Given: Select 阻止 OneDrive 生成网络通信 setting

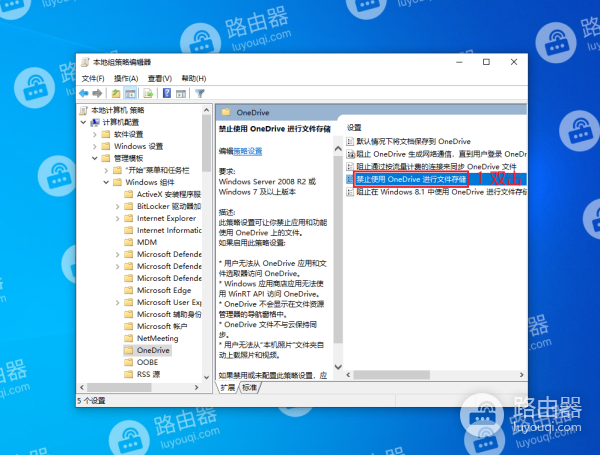Looking at the screenshot, I should (x=441, y=154).
